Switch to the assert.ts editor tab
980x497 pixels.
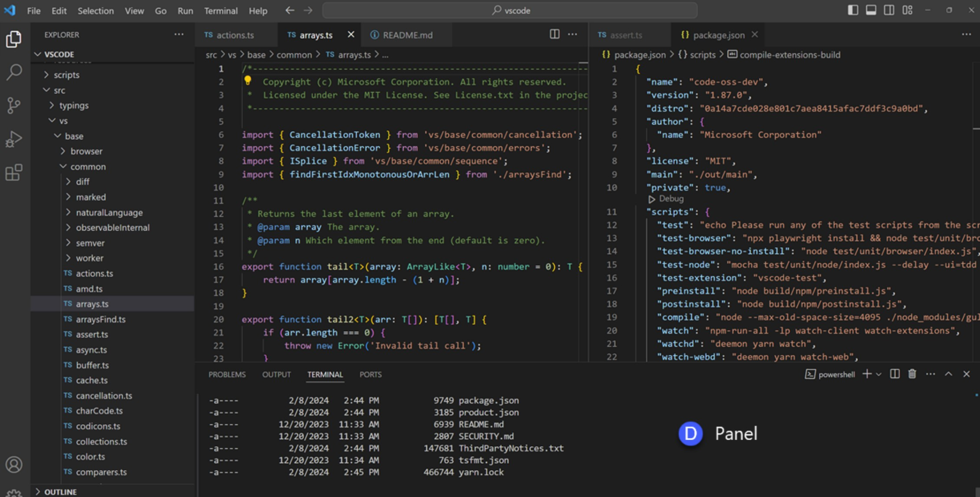pos(630,35)
